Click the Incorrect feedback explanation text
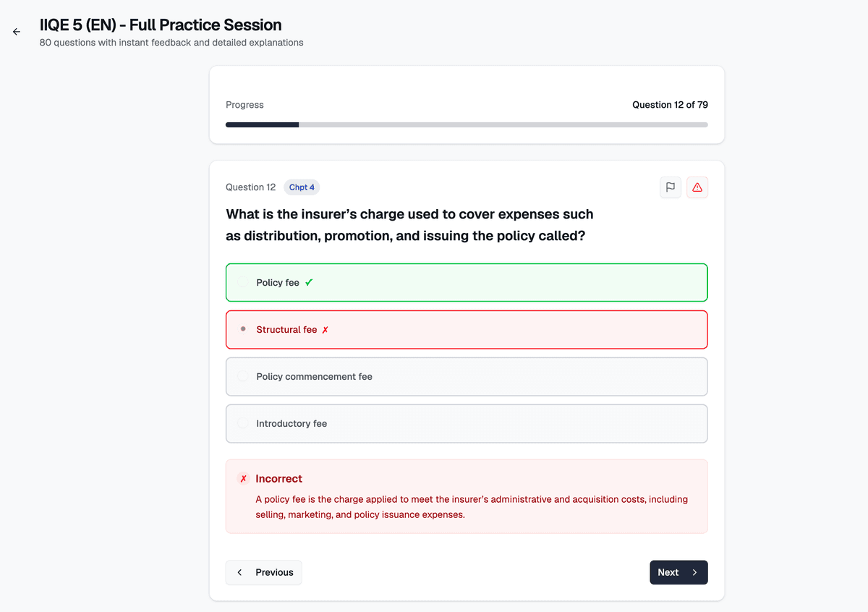This screenshot has width=868, height=612. [471, 507]
